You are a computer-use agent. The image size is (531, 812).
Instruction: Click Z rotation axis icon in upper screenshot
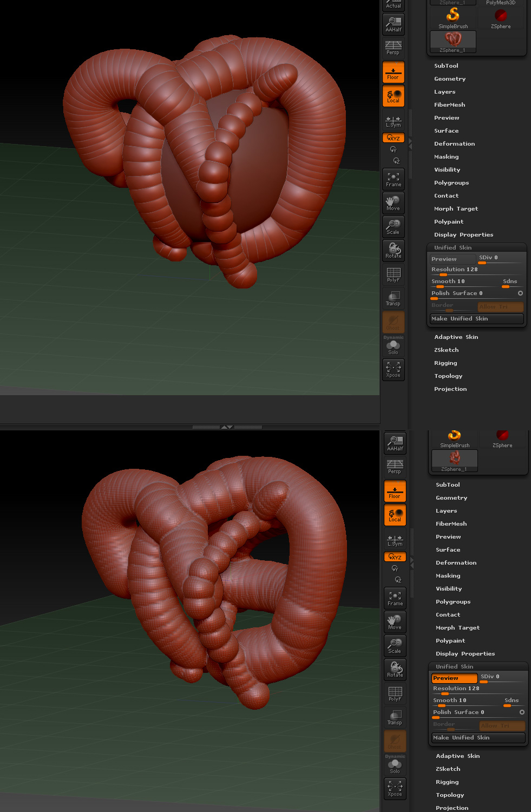coord(396,161)
